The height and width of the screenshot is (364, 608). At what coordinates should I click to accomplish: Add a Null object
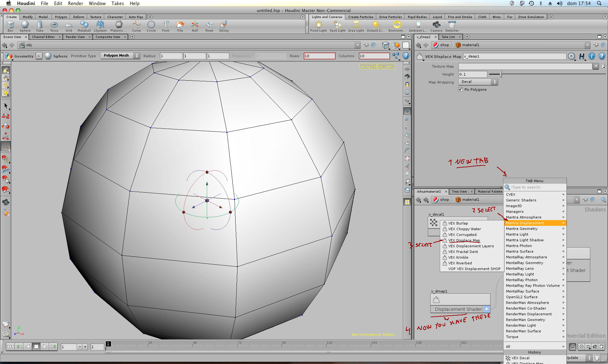pyautogui.click(x=195, y=26)
